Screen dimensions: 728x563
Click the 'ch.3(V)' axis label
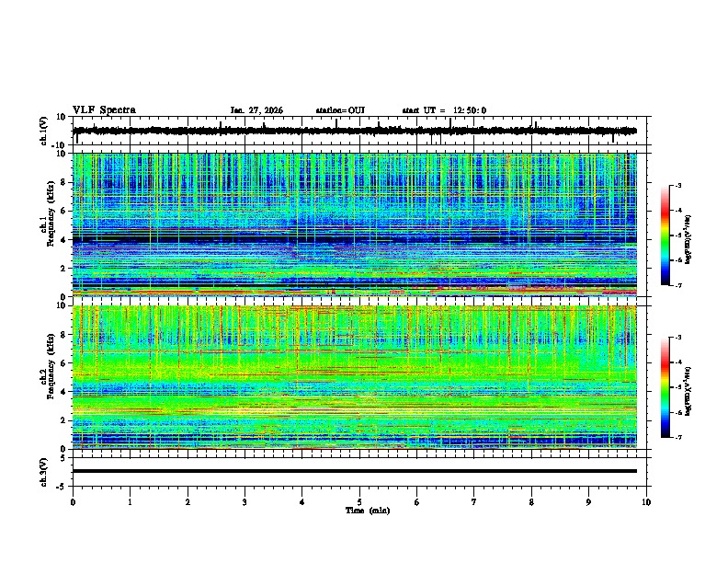[44, 472]
